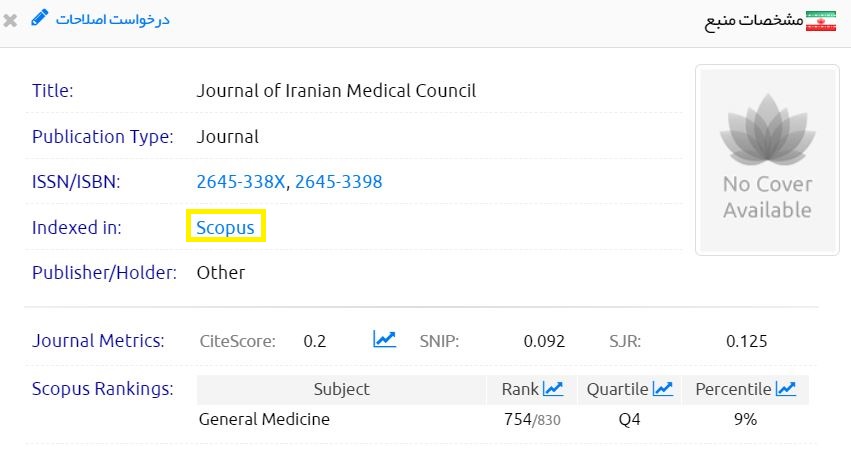Click the journal title text
Image resolution: width=851 pixels, height=456 pixels.
[336, 91]
